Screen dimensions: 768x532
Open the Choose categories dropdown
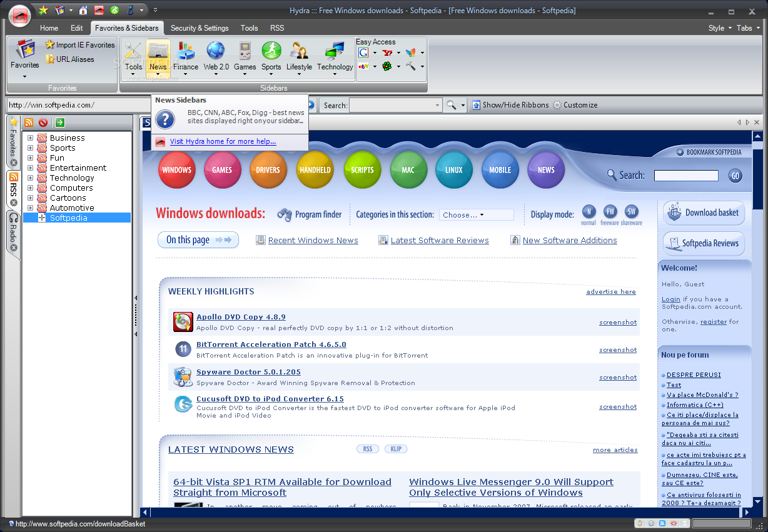(x=476, y=214)
